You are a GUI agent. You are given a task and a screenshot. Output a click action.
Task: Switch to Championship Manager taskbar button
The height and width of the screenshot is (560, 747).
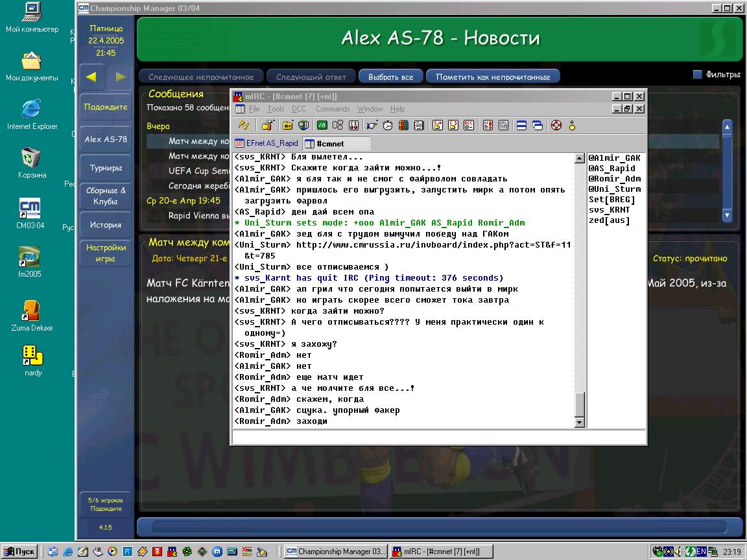pyautogui.click(x=335, y=552)
